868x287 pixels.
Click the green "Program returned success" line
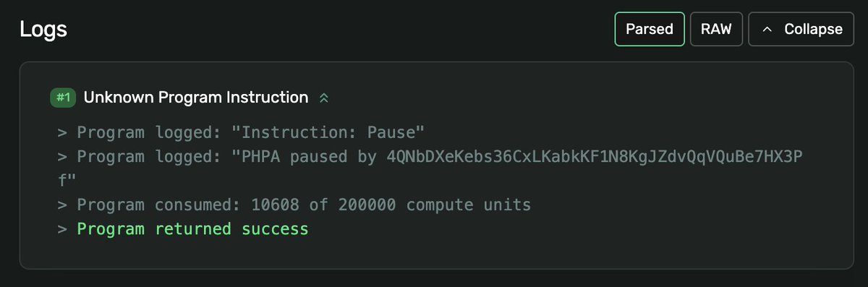coord(192,229)
